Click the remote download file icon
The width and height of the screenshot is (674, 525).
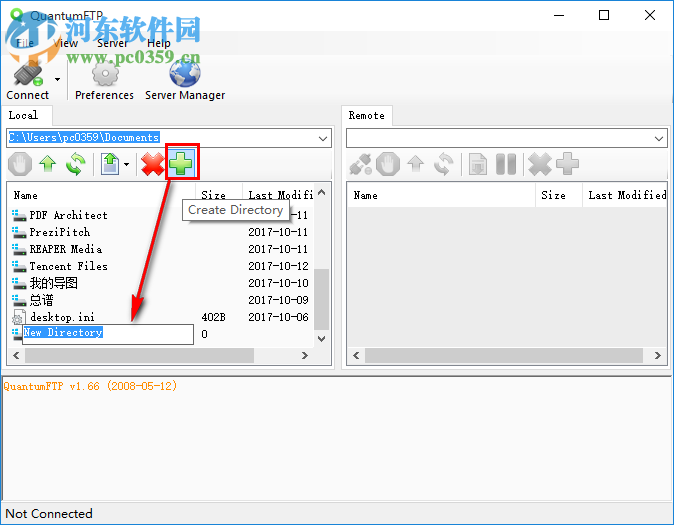tap(478, 164)
